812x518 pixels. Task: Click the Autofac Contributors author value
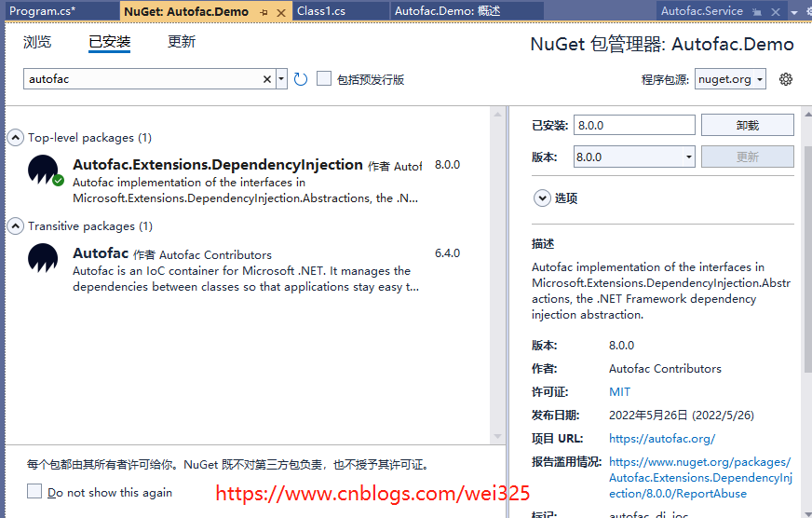pos(665,369)
